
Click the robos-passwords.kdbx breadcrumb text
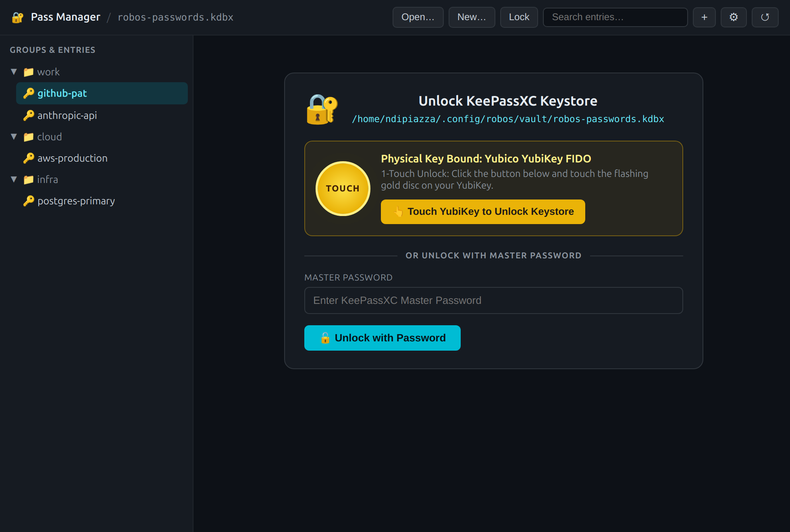175,17
